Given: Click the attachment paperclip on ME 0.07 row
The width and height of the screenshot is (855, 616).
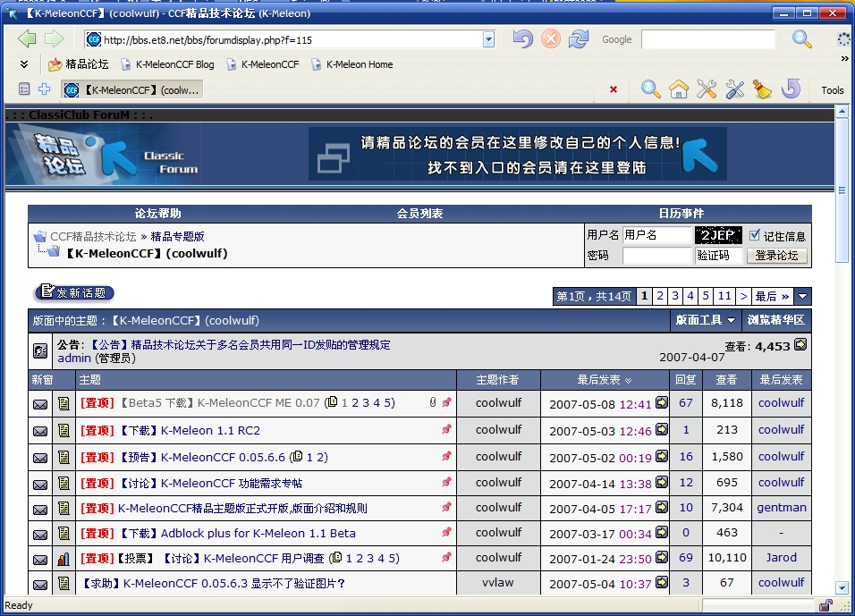Looking at the screenshot, I should point(432,402).
